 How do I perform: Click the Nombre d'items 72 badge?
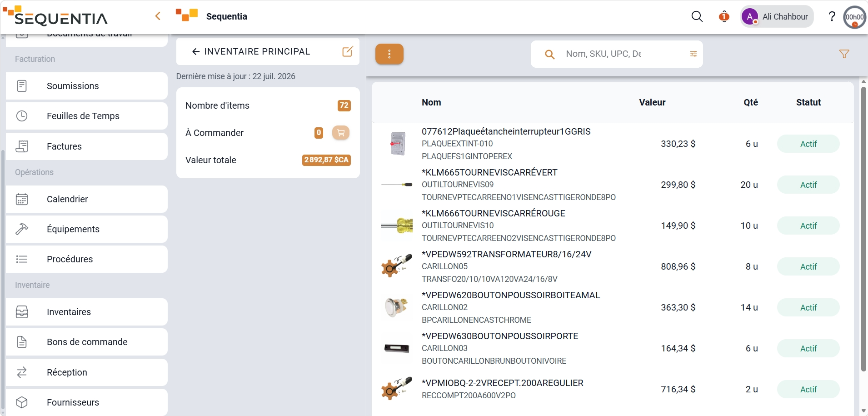344,105
